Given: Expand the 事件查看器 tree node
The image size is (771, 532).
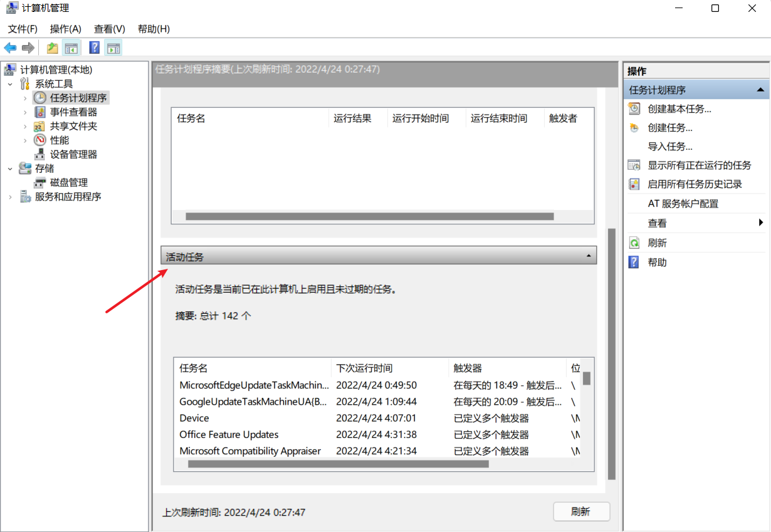Looking at the screenshot, I should click(x=25, y=112).
